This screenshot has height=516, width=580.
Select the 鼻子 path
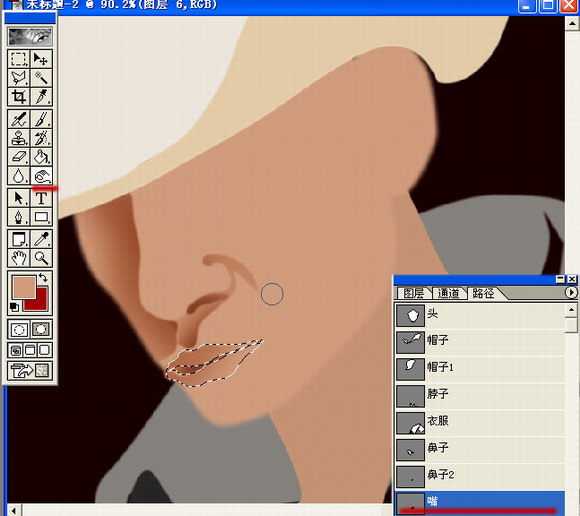tap(480, 448)
